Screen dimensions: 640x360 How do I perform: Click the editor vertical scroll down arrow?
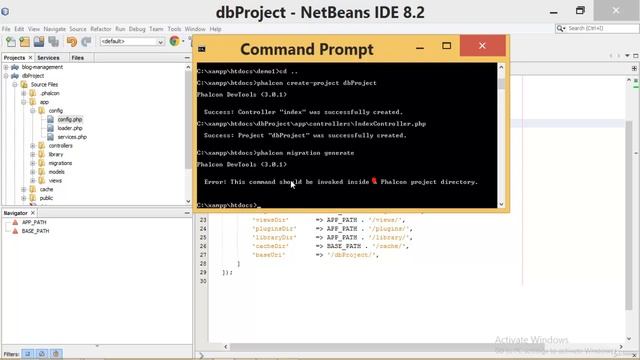point(629,339)
